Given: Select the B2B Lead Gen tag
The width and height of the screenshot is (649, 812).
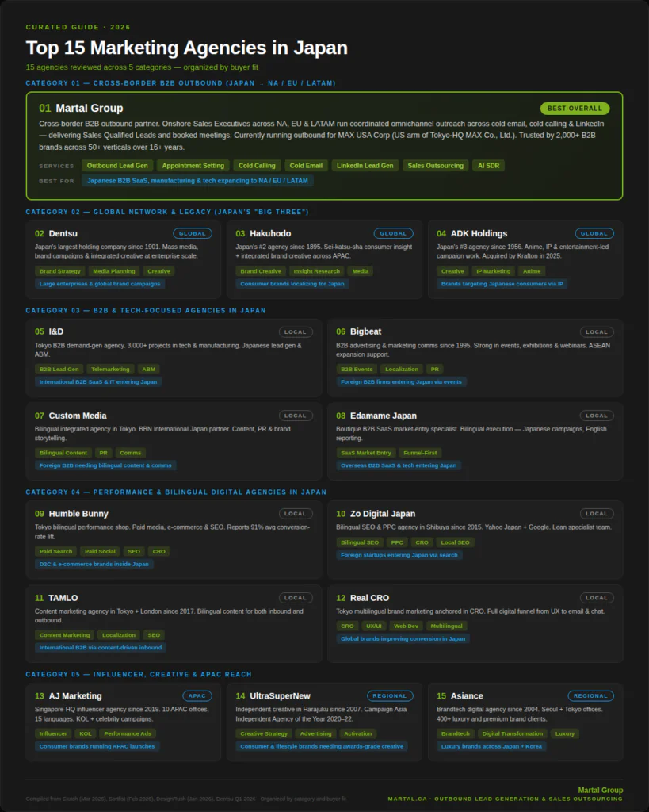Looking at the screenshot, I should point(59,370).
